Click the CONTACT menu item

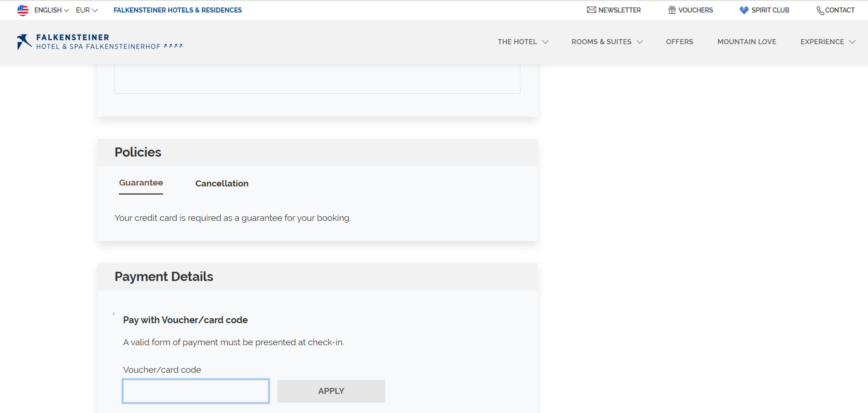[x=836, y=10]
